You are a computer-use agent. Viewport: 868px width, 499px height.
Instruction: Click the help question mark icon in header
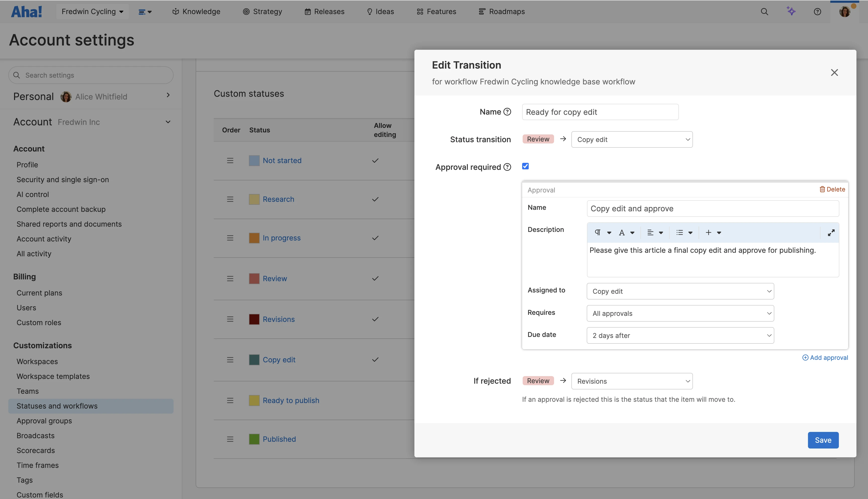point(817,12)
